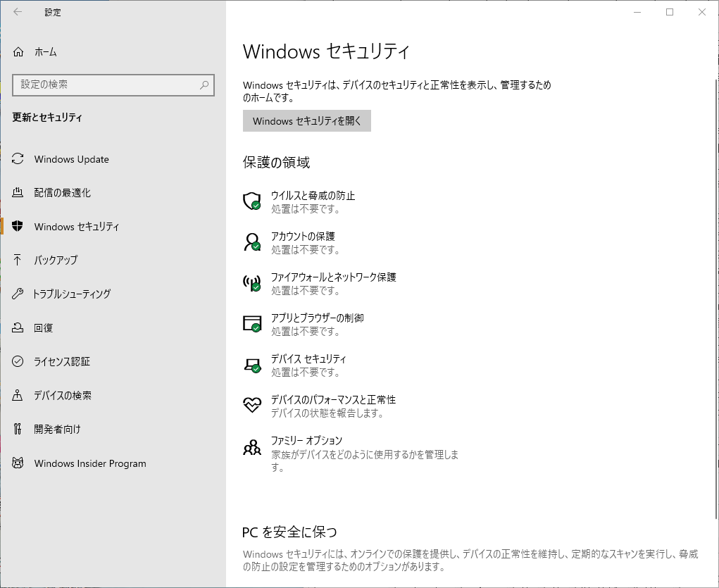719x588 pixels.
Task: Click the account protection person icon
Action: (251, 242)
